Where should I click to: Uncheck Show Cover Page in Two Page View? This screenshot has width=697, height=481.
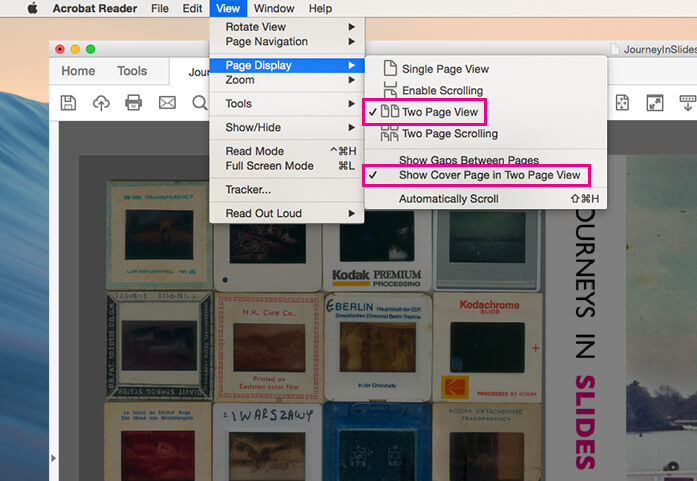489,175
